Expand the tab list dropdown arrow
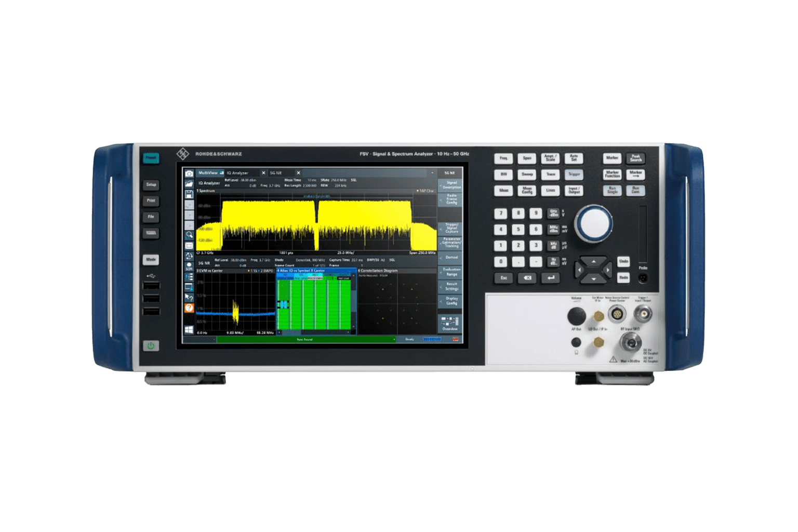Viewport: 798px width, 532px height. pos(432,173)
